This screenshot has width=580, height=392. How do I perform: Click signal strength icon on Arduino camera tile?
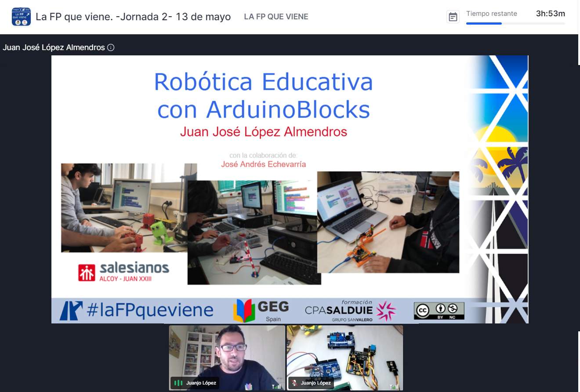pos(394,386)
